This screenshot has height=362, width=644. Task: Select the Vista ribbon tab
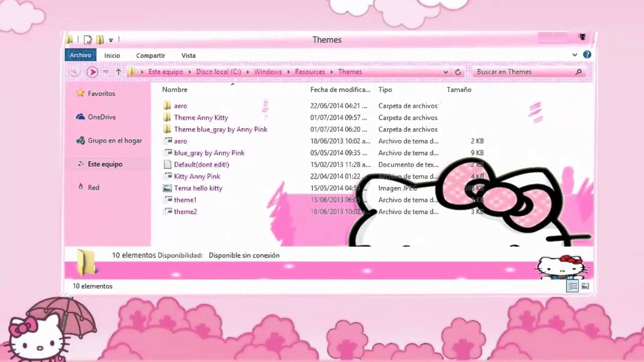pyautogui.click(x=188, y=56)
